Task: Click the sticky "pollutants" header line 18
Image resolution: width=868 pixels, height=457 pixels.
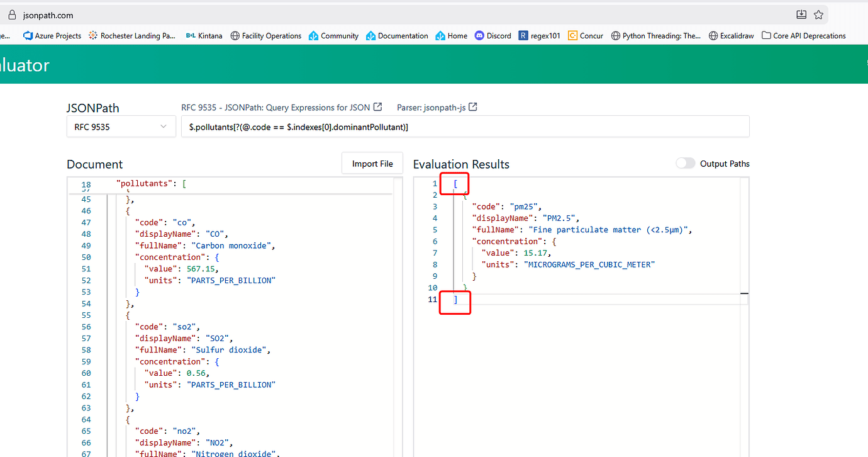Action: tap(230, 184)
